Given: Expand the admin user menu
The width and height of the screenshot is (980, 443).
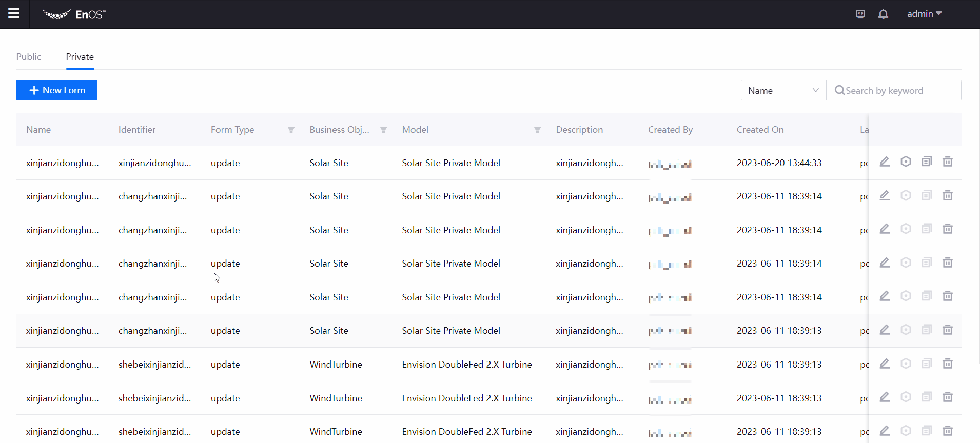Looking at the screenshot, I should (924, 14).
